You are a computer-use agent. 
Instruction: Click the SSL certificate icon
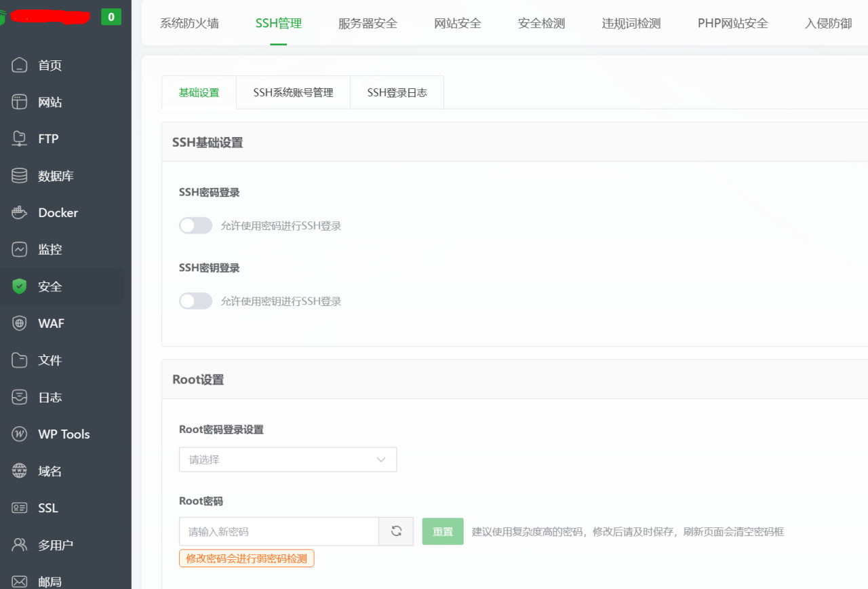click(20, 508)
